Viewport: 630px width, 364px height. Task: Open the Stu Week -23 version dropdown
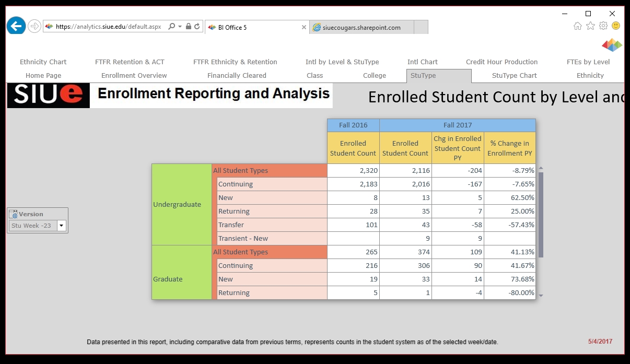pos(62,226)
